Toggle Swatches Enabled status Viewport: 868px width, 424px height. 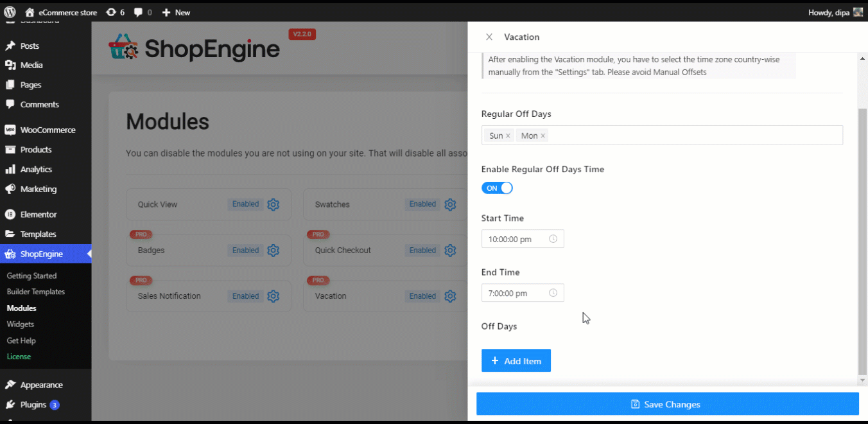(x=422, y=204)
